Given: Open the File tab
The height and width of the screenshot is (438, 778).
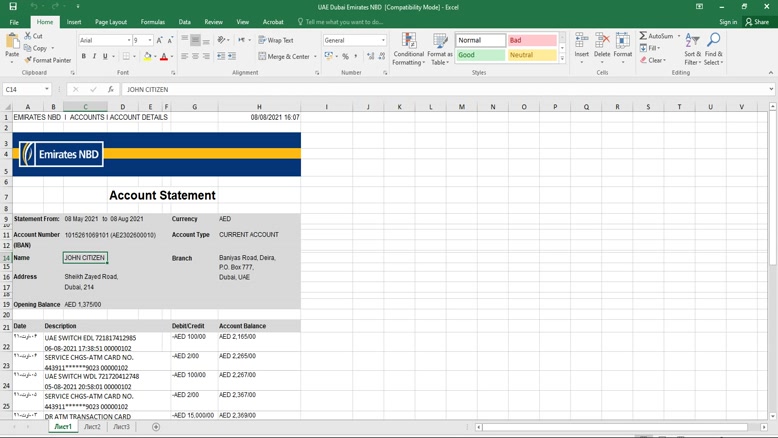Looking at the screenshot, I should (x=14, y=22).
